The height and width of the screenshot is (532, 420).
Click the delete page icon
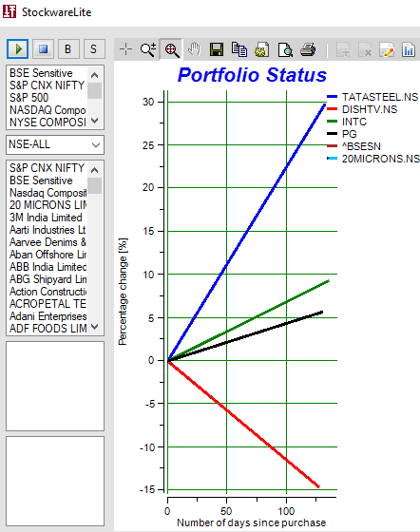tap(365, 49)
